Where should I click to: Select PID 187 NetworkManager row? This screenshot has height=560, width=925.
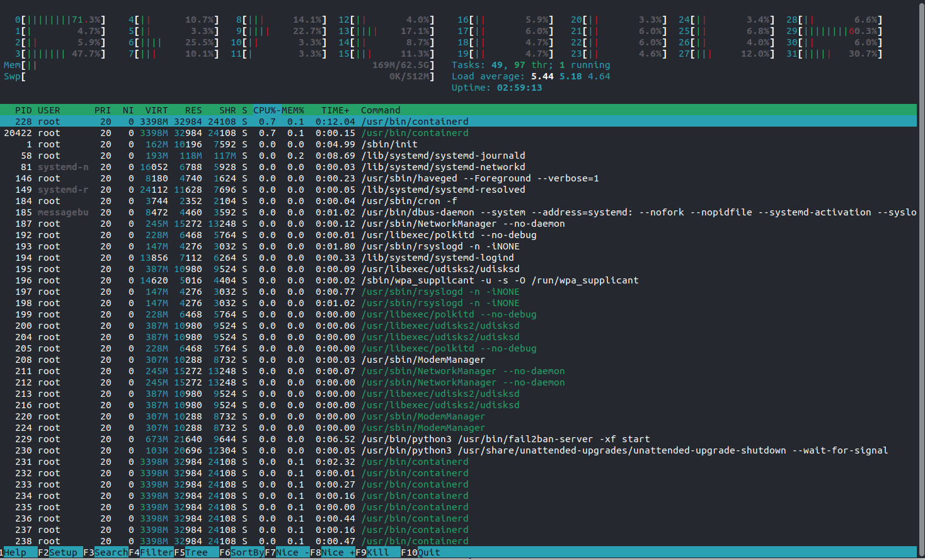click(458, 224)
